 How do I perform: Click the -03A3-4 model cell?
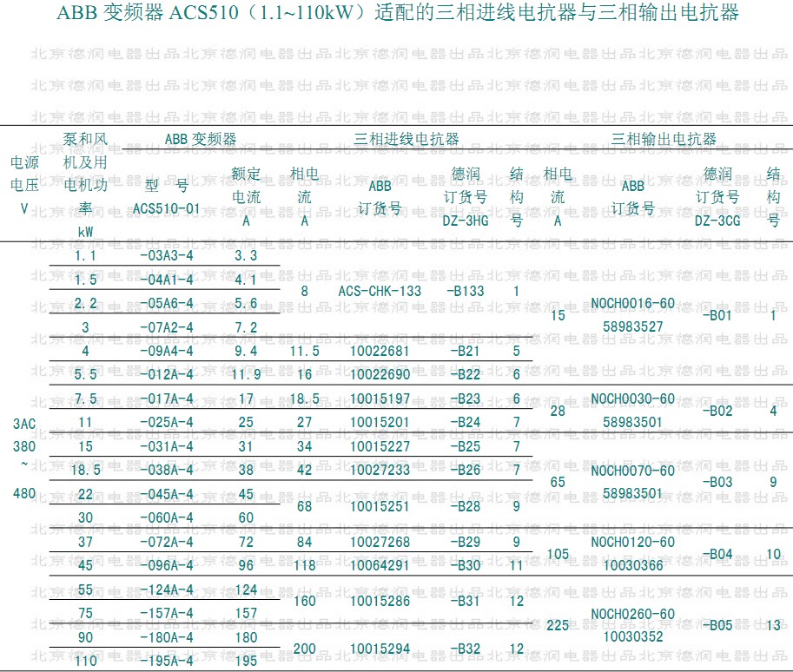click(x=166, y=256)
